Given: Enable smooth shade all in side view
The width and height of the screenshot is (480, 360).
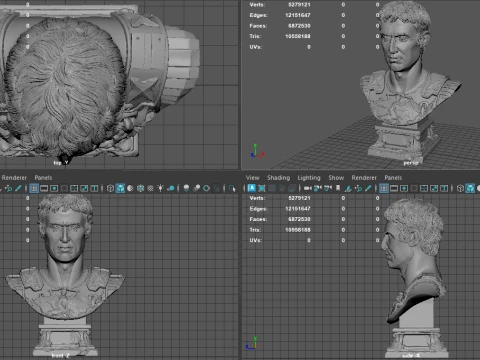Looking at the screenshot, I should (470, 189).
